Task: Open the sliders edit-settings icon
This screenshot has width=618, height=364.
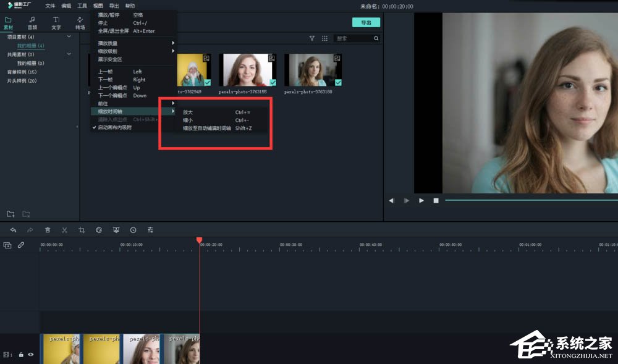Action: pos(150,230)
